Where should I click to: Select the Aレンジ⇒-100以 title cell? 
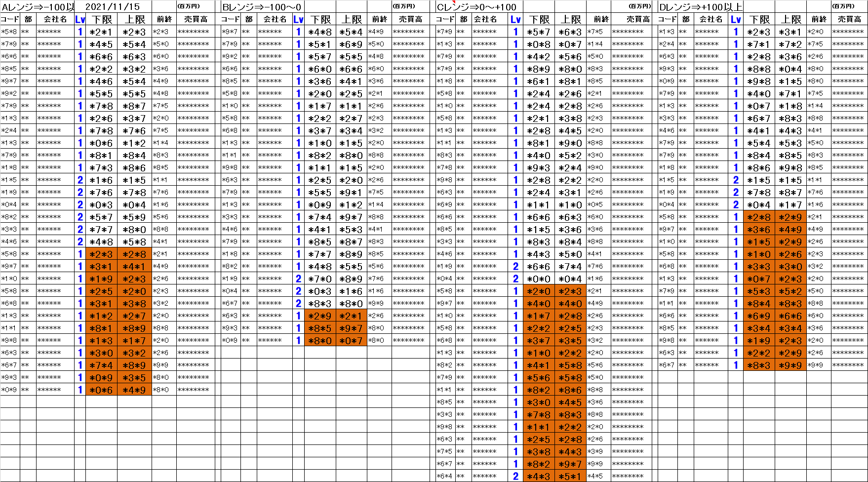point(38,7)
